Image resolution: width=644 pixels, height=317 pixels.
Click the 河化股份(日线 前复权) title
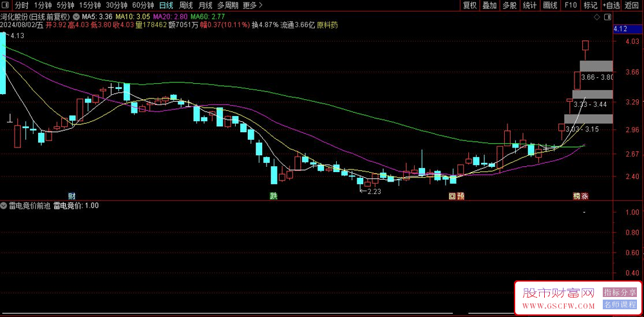(36, 17)
